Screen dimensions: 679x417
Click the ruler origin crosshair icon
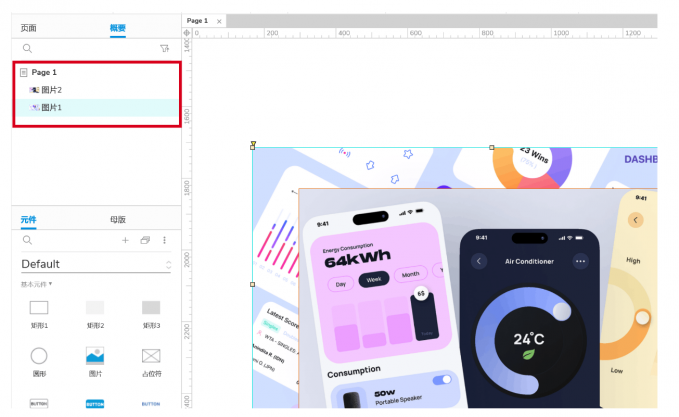(187, 33)
